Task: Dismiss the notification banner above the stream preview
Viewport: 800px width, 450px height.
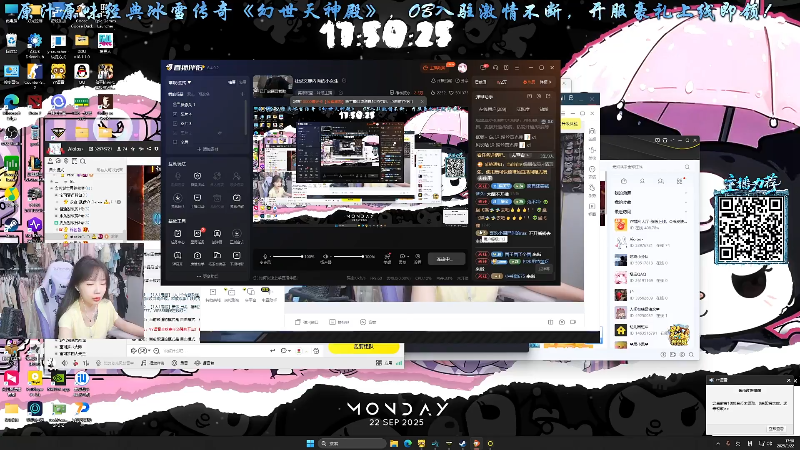Action: pyautogui.click(x=422, y=102)
